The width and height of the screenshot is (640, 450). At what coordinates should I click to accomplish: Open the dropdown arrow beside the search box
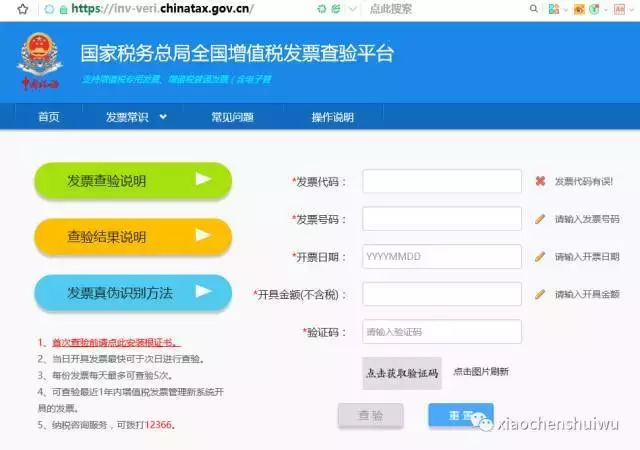(353, 9)
